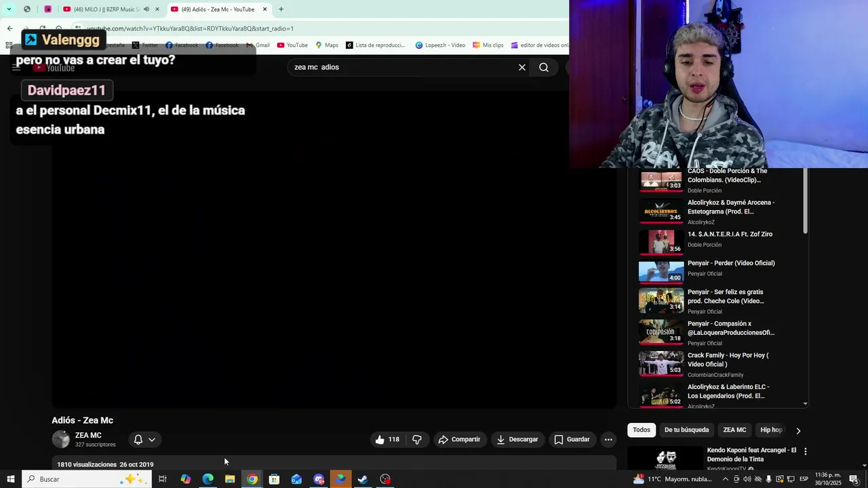This screenshot has width=868, height=488.
Task: Show more filter chips with arrow
Action: pyautogui.click(x=798, y=430)
